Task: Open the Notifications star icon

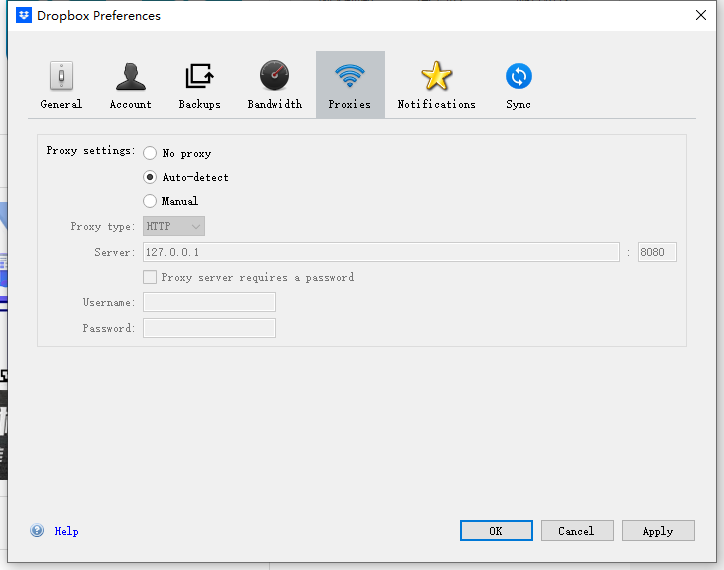Action: coord(436,76)
